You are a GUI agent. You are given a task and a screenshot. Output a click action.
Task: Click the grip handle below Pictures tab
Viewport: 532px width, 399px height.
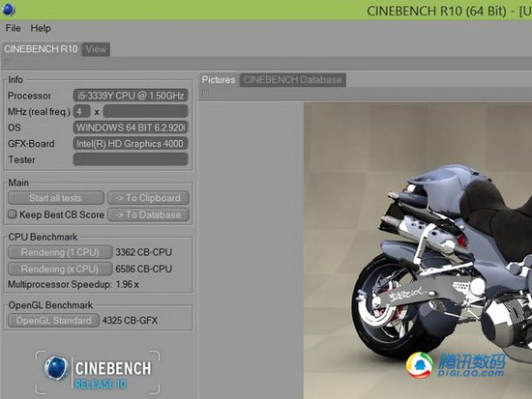[x=206, y=95]
